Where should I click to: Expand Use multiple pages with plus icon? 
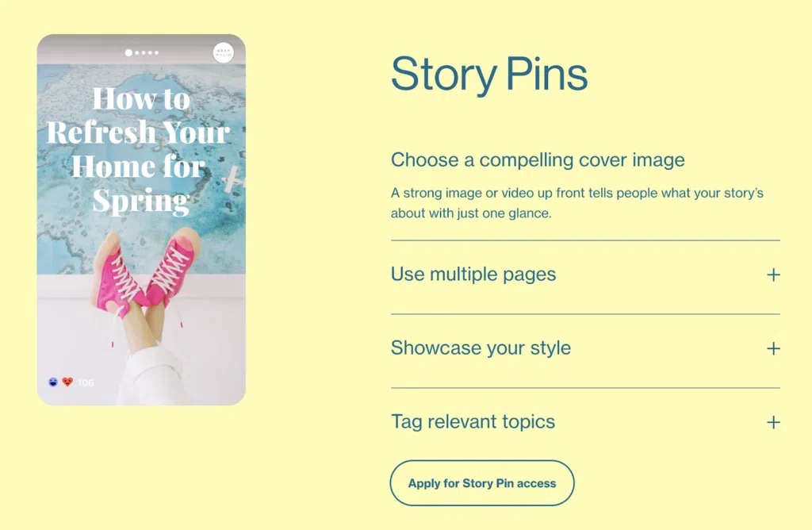(x=773, y=275)
